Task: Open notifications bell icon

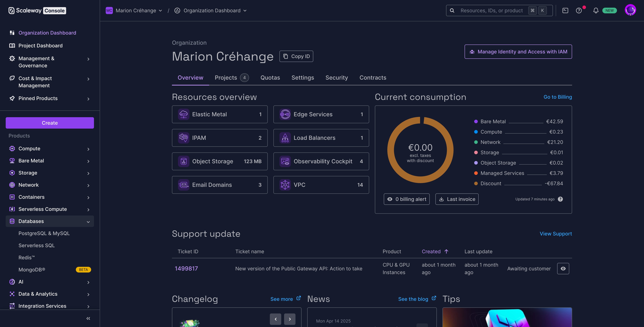Action: pyautogui.click(x=596, y=11)
